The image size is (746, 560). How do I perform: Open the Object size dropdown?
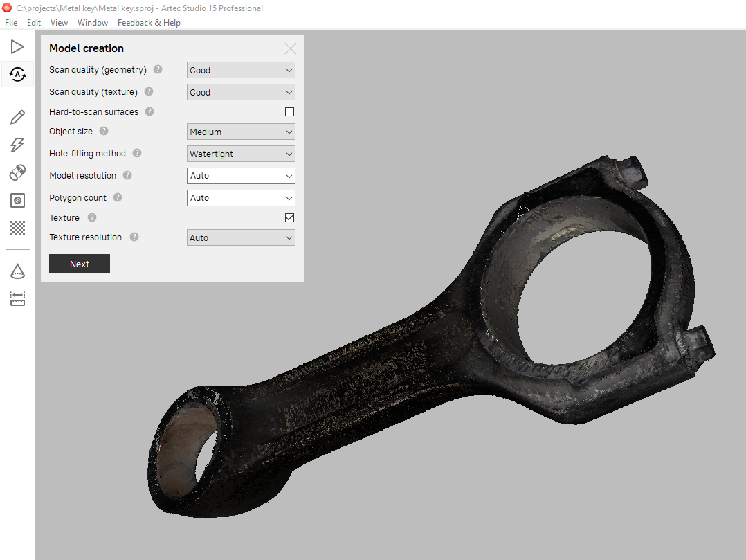[241, 132]
